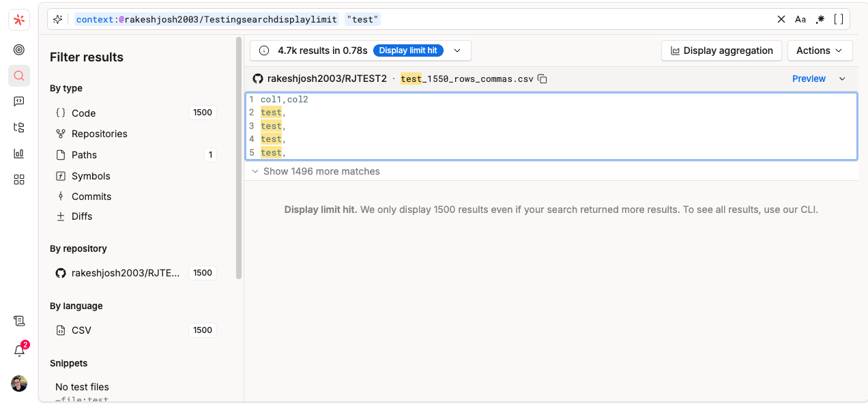Expand the Display limit hit details chevron
The height and width of the screenshot is (404, 868).
457,50
